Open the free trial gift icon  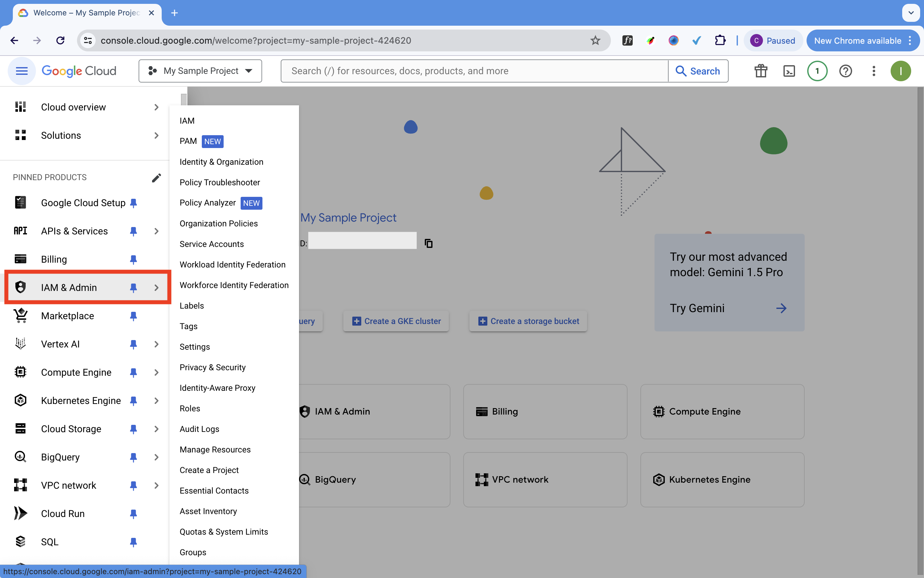761,71
